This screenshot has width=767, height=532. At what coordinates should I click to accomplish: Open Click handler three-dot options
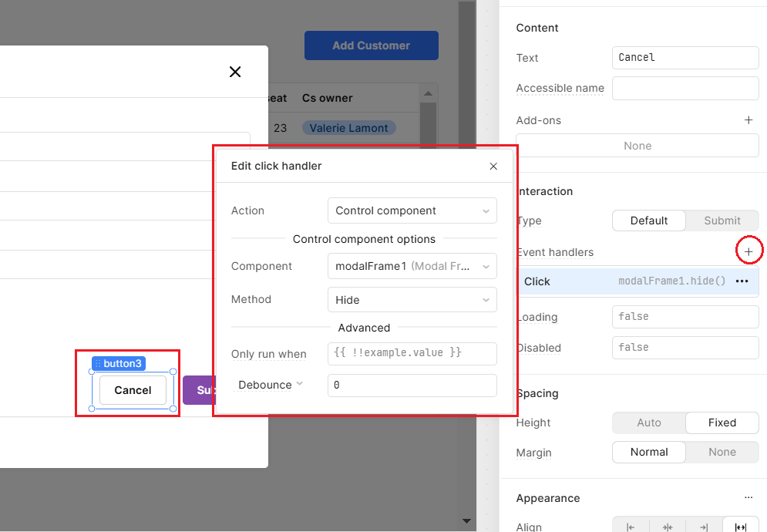[742, 281]
